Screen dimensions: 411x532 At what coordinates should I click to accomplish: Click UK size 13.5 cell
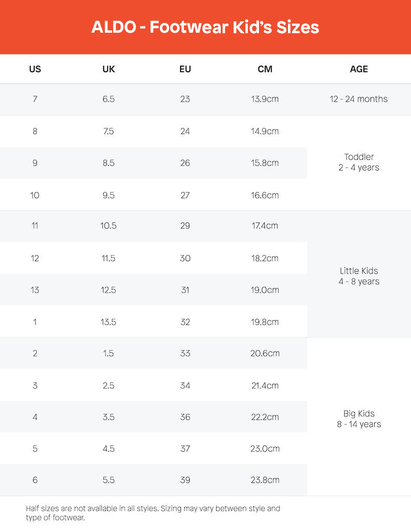click(x=108, y=322)
